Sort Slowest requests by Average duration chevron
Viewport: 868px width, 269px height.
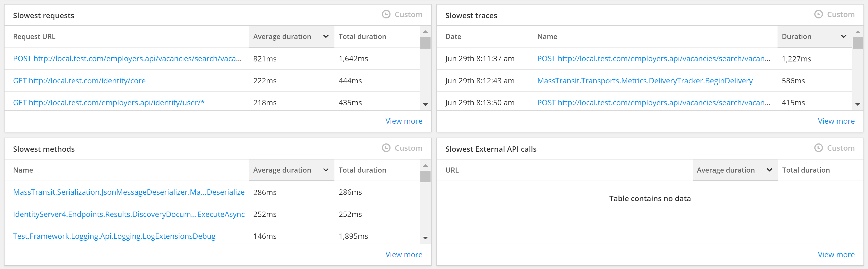tap(326, 36)
